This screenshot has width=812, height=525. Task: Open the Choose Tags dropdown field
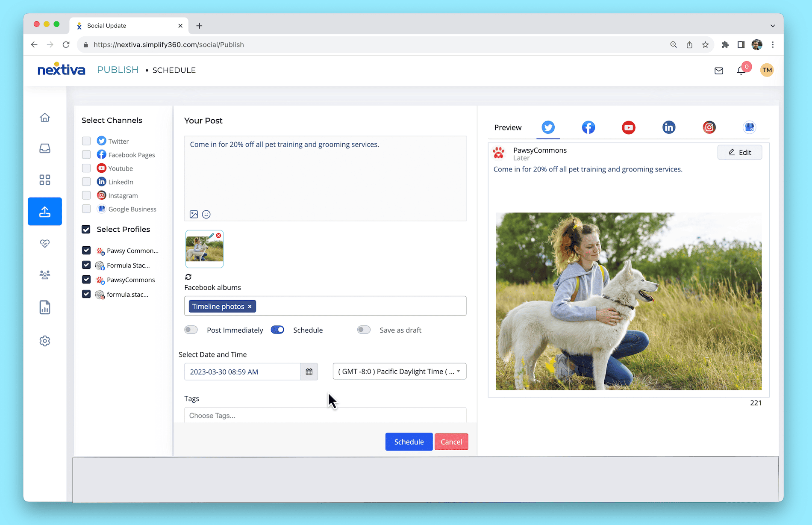coord(325,415)
